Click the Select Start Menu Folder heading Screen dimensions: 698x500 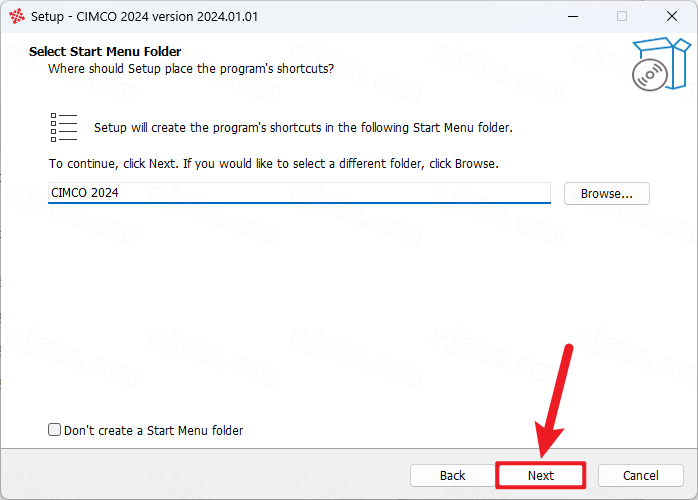105,52
